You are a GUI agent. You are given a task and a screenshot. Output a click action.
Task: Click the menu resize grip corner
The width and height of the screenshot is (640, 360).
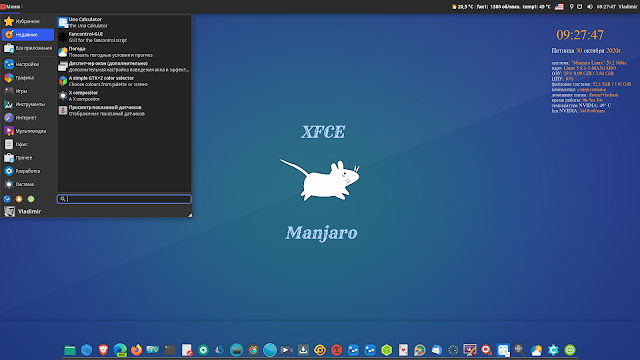point(190,215)
